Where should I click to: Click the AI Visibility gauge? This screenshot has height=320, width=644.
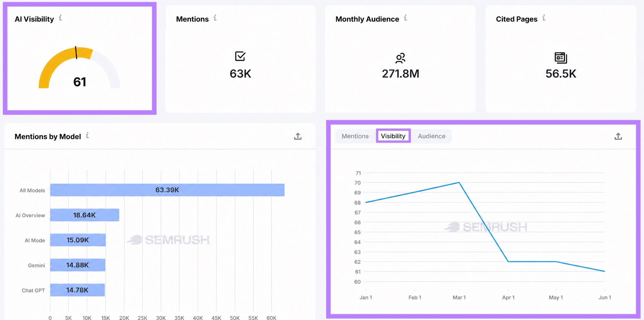79,67
